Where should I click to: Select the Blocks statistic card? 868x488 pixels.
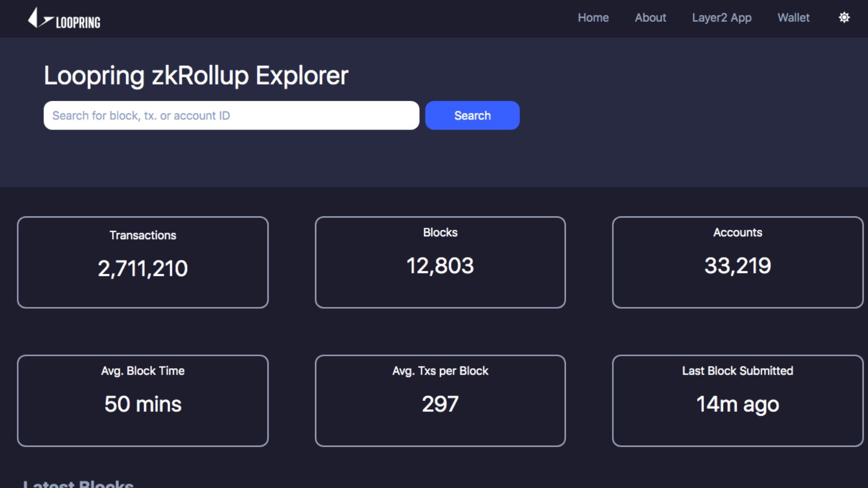[440, 262]
